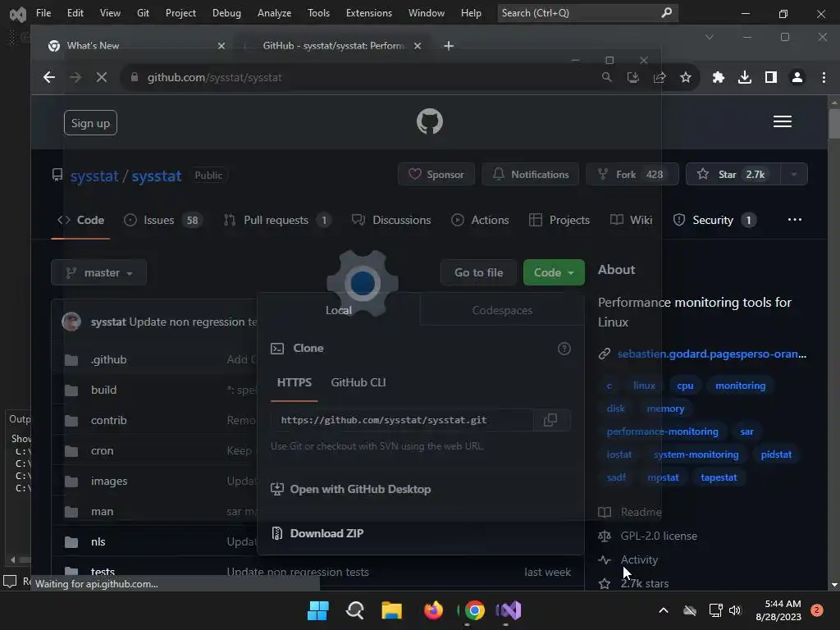This screenshot has height=630, width=840.
Task: Bookmark this page with star icon
Action: point(686,78)
